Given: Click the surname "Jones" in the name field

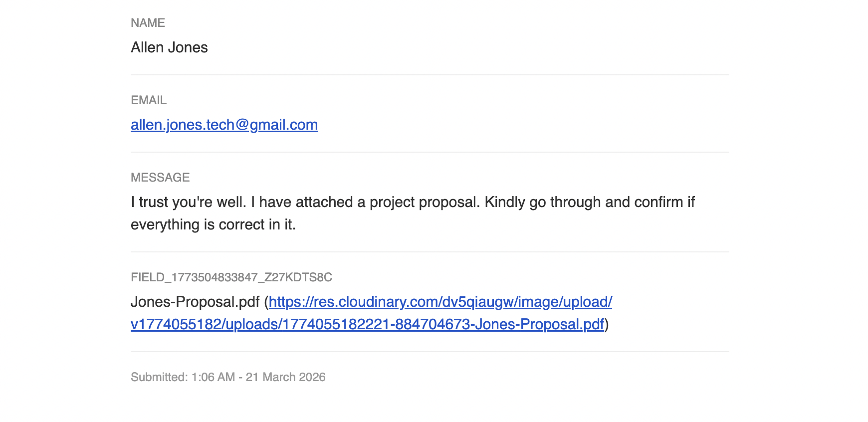Looking at the screenshot, I should click(x=188, y=47).
